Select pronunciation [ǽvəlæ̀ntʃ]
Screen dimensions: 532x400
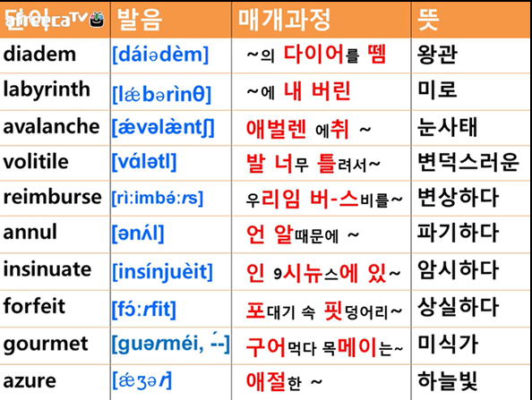pyautogui.click(x=163, y=128)
